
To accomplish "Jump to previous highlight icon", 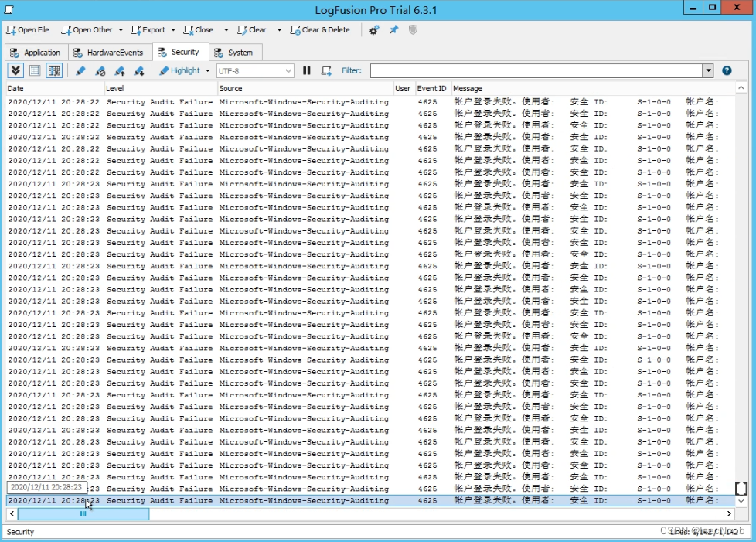I will tap(120, 71).
